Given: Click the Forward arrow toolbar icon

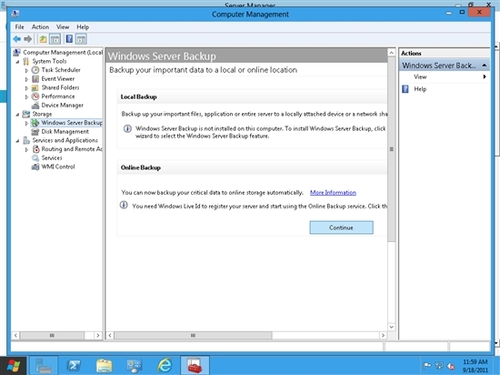Looking at the screenshot, I should pyautogui.click(x=28, y=39).
